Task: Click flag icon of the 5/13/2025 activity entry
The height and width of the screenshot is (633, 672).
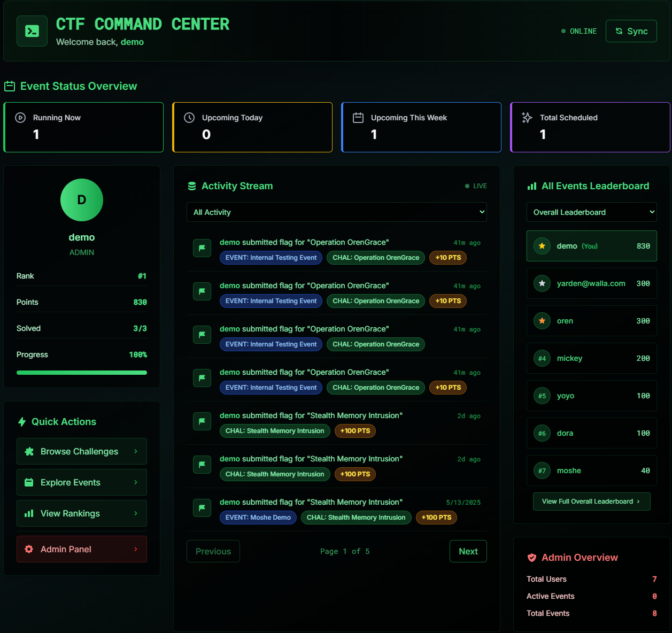Action: pos(202,508)
